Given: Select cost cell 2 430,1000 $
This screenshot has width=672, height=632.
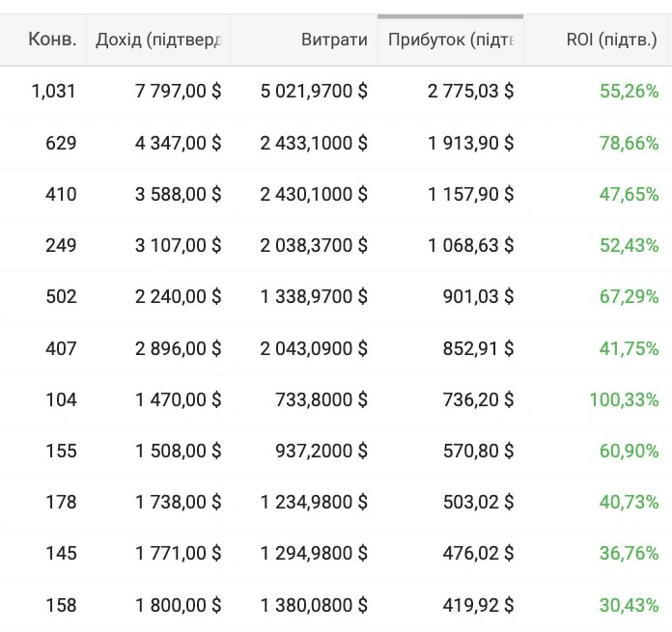Looking at the screenshot, I should [314, 194].
